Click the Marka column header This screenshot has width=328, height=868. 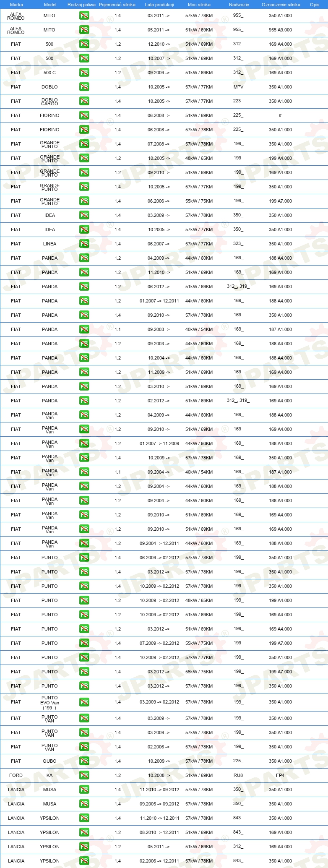[x=16, y=5]
